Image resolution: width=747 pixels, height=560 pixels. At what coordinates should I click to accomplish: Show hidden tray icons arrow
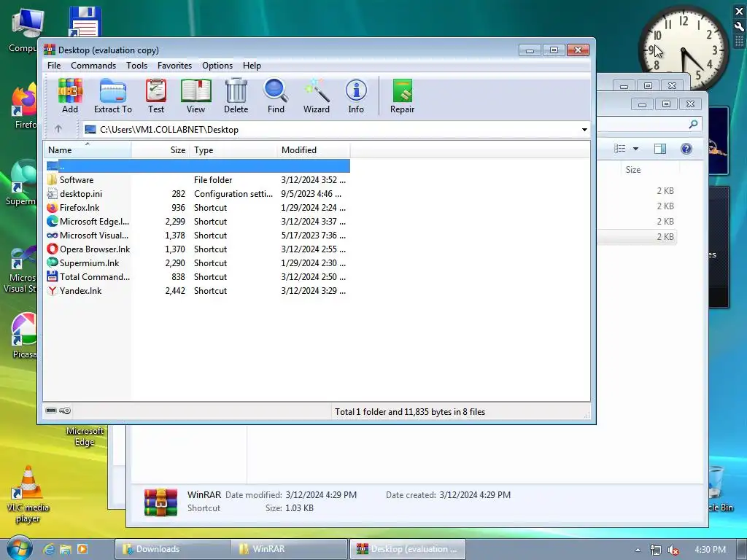pyautogui.click(x=638, y=550)
